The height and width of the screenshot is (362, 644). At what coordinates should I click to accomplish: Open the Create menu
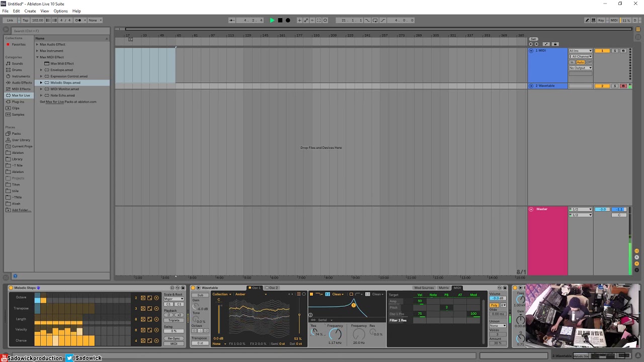(x=30, y=11)
